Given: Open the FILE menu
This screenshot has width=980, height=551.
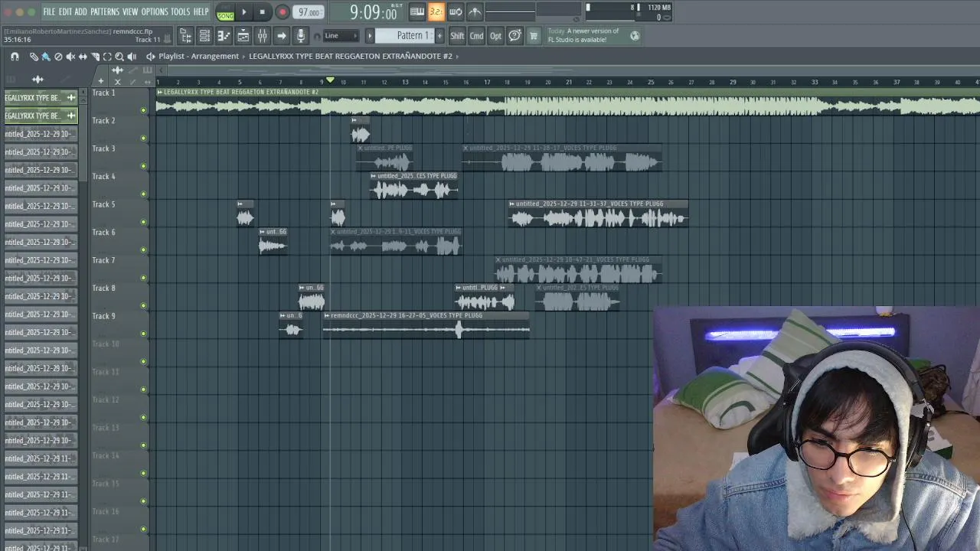Looking at the screenshot, I should (49, 11).
